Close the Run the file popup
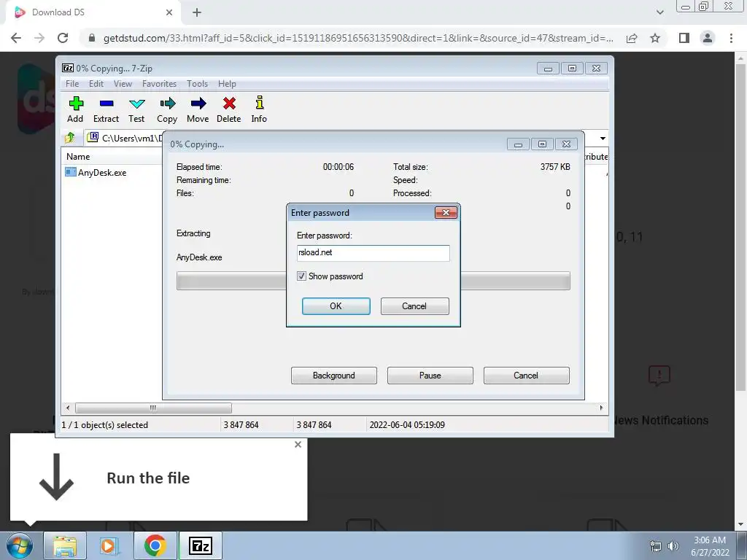This screenshot has height=560, width=747. 298,444
